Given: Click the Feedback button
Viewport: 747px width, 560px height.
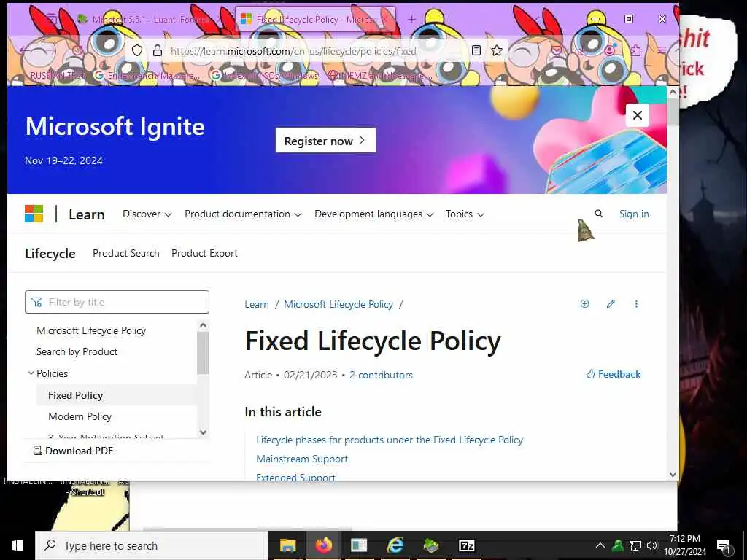Looking at the screenshot, I should 614,374.
